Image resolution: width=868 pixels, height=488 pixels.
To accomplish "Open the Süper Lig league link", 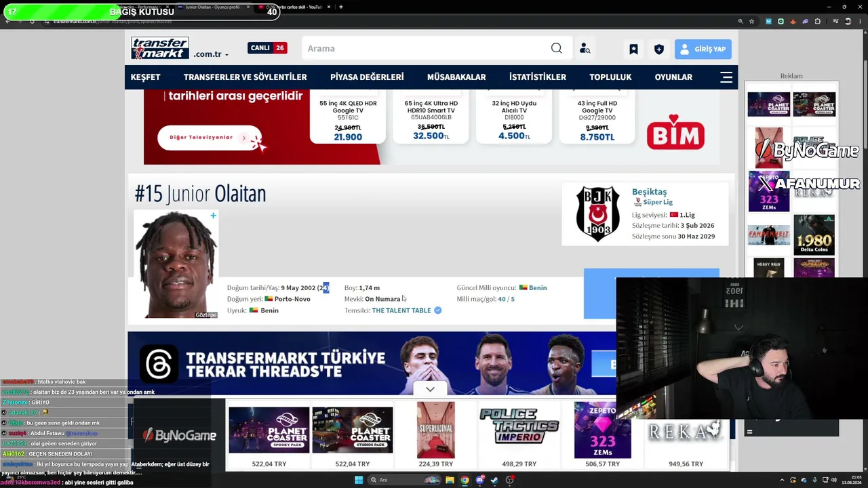I will 658,202.
